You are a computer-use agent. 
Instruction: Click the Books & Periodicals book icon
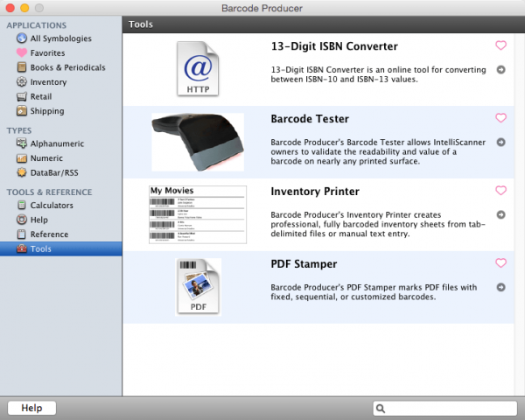pyautogui.click(x=22, y=67)
